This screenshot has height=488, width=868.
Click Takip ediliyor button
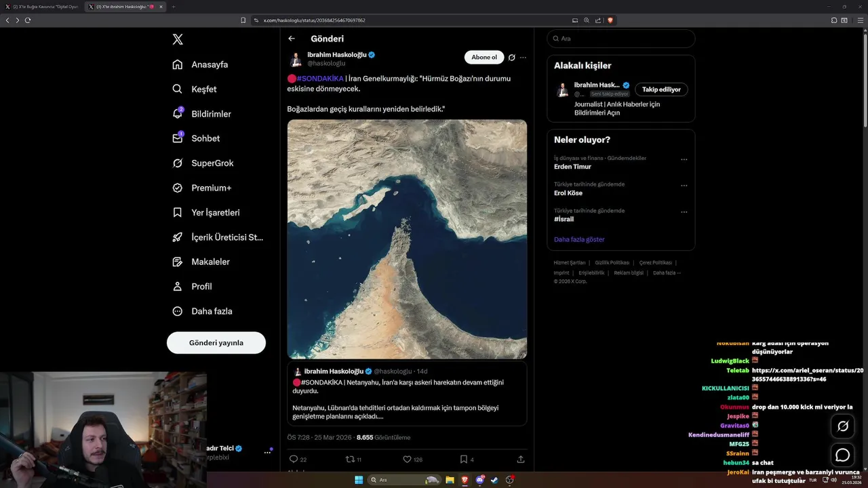661,89
